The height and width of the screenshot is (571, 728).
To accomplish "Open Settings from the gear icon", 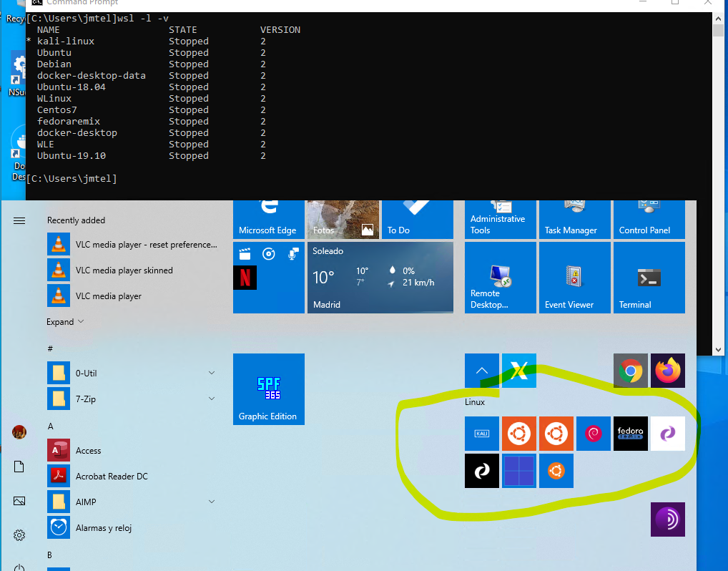I will point(19,535).
